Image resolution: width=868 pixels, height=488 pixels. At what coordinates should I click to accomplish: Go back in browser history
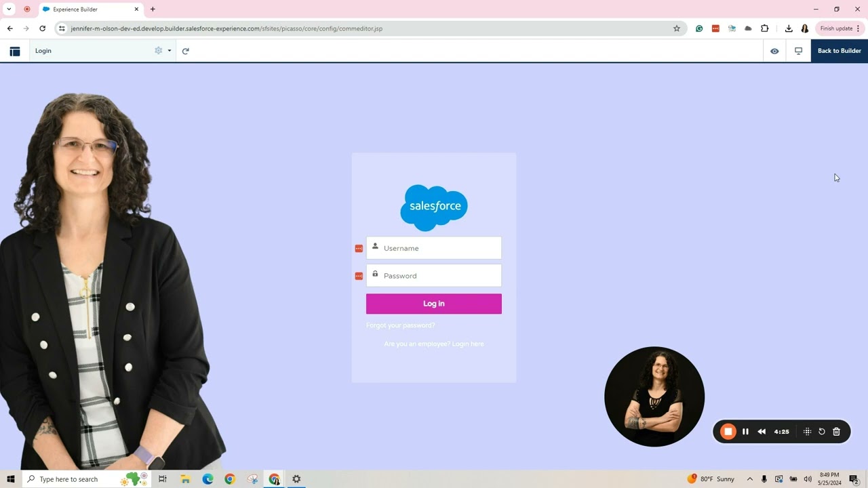[x=9, y=28]
